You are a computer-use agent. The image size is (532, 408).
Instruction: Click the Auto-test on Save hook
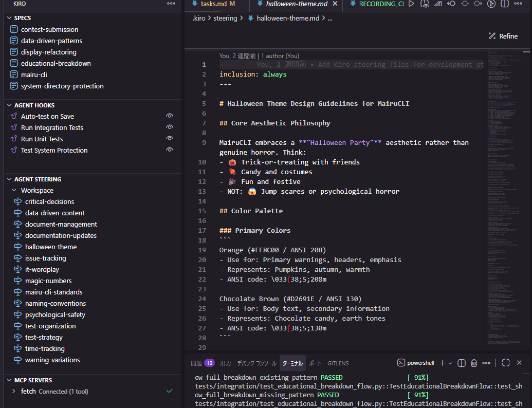(x=47, y=116)
